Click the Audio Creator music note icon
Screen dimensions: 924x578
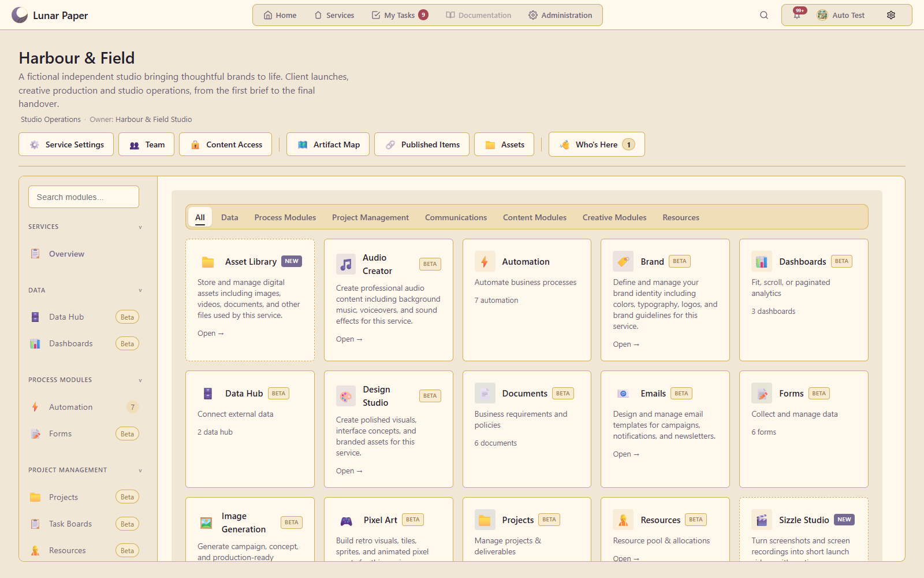(x=346, y=264)
